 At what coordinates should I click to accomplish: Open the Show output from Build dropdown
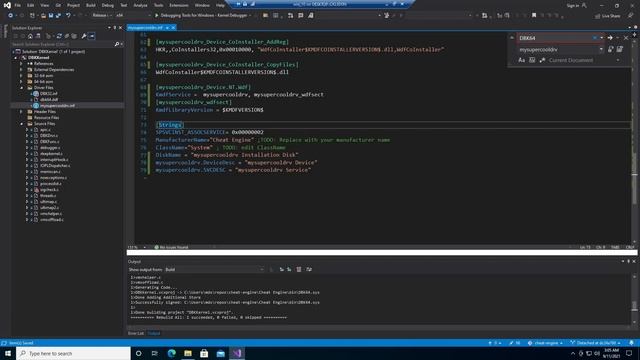tap(214, 269)
